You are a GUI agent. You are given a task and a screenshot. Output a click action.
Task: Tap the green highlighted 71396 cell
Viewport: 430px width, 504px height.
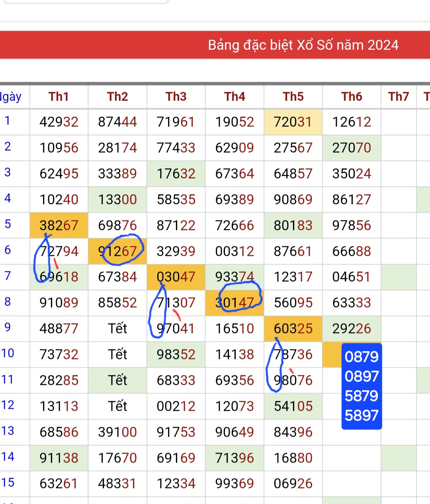pyautogui.click(x=235, y=458)
